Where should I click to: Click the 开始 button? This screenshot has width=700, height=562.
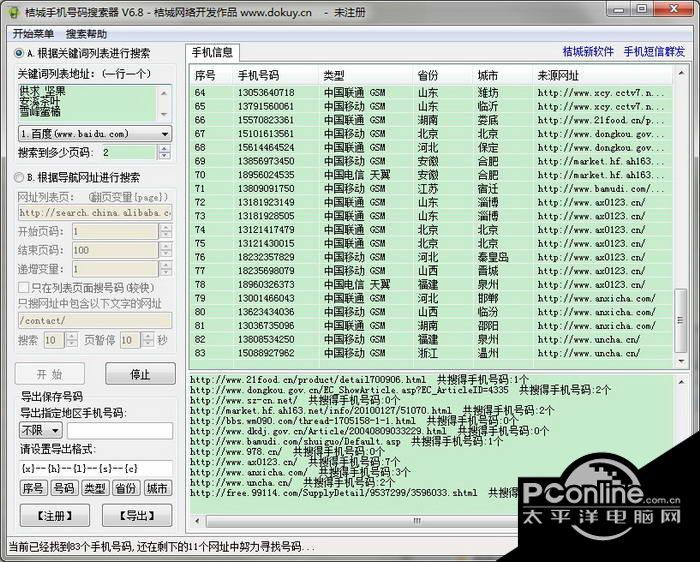[50, 374]
